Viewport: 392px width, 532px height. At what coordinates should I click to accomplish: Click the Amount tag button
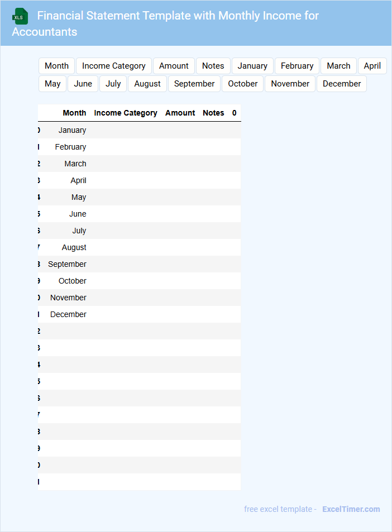(x=174, y=66)
